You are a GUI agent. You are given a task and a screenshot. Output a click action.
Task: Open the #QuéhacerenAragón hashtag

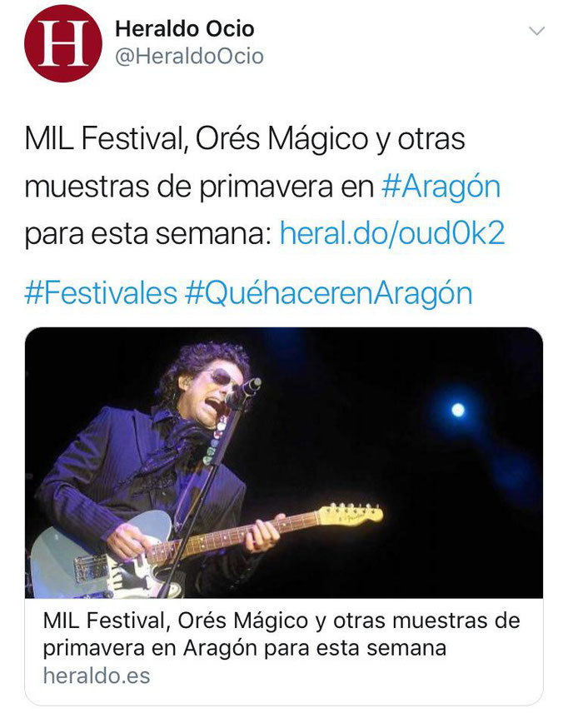pos(328,293)
